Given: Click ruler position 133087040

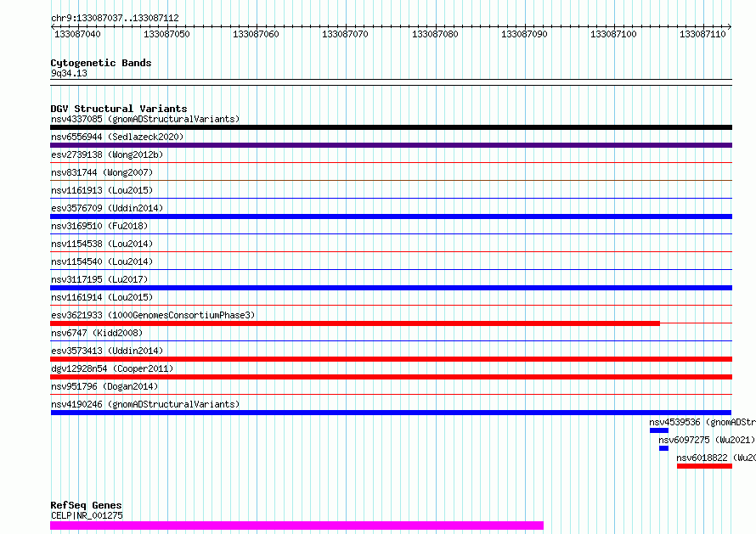Looking at the screenshot, I should 77,34.
